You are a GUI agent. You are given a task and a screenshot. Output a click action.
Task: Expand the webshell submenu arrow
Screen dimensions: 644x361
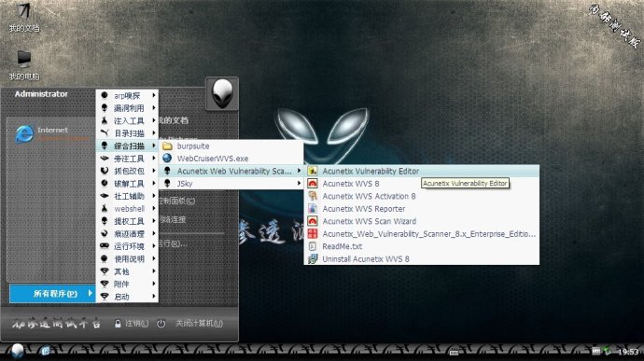[x=154, y=209]
